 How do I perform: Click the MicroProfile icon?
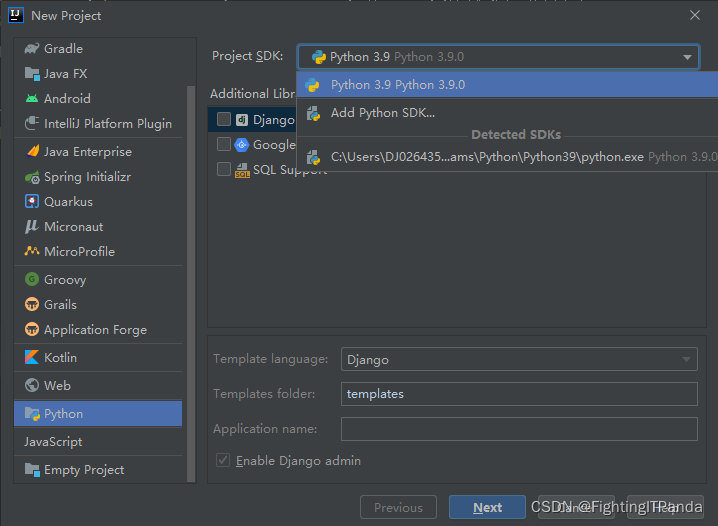point(32,251)
